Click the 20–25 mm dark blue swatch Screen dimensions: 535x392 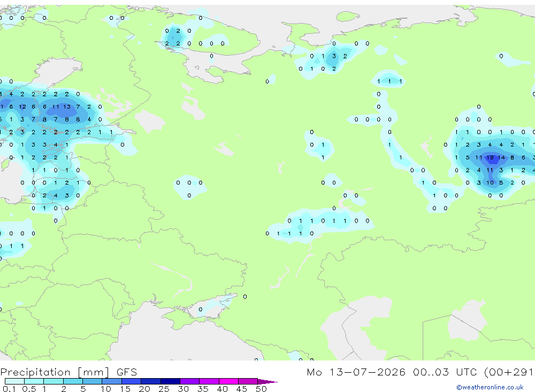point(151,381)
